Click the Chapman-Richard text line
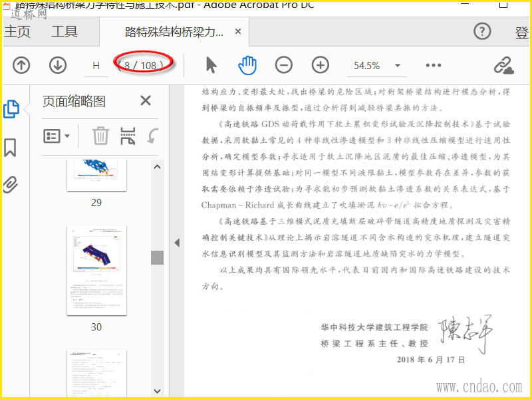The height and width of the screenshot is (399, 532). (x=327, y=205)
